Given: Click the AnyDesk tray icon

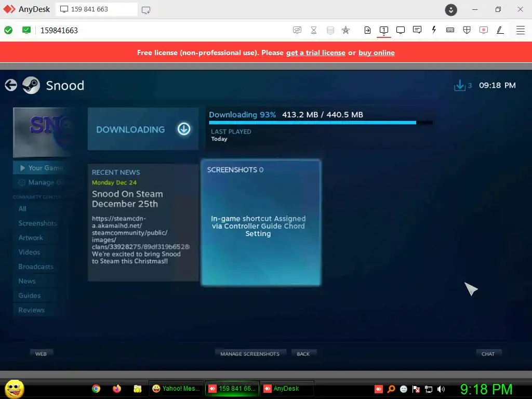Looking at the screenshot, I should [379, 389].
